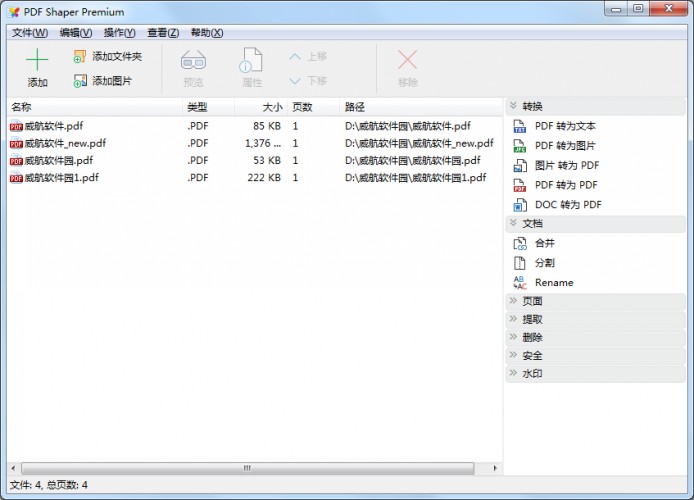Open the 操作(Y) menu
This screenshot has height=500, width=694.
tap(120, 33)
